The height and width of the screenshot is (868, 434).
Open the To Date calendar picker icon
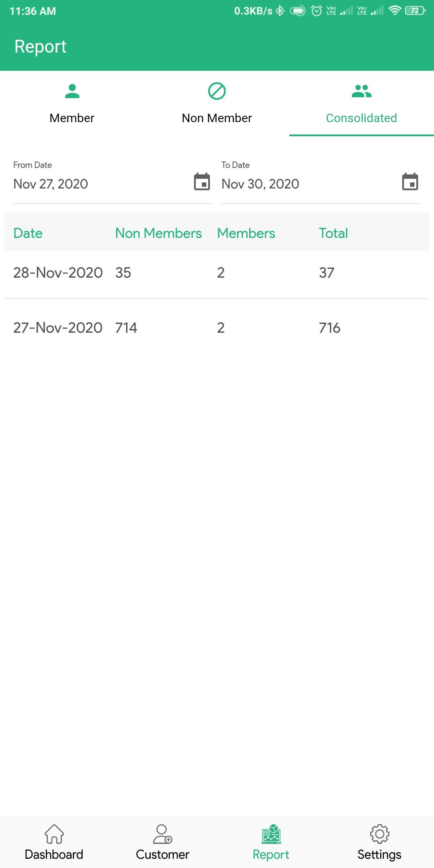point(410,182)
